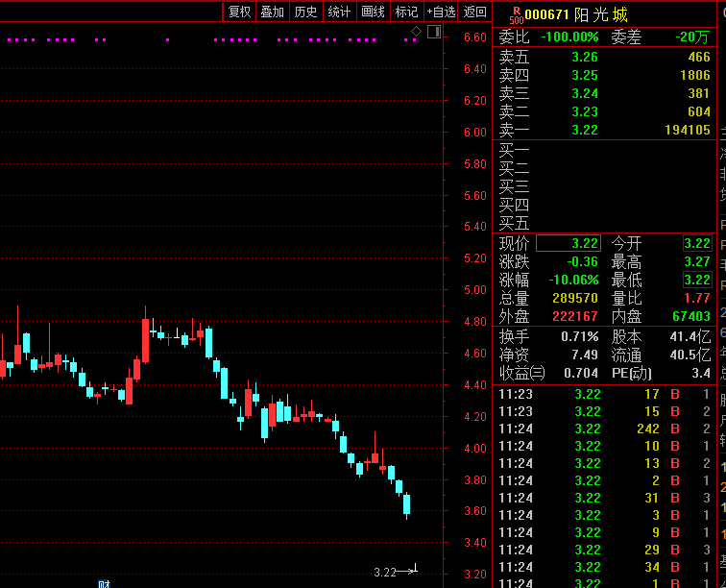The image size is (726, 588).
Task: Open the 统计 statistics tool
Action: [x=339, y=12]
